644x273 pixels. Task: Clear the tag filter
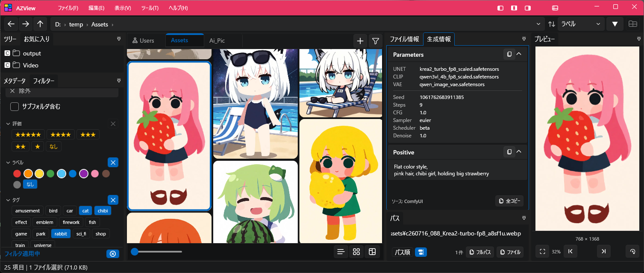pyautogui.click(x=113, y=200)
